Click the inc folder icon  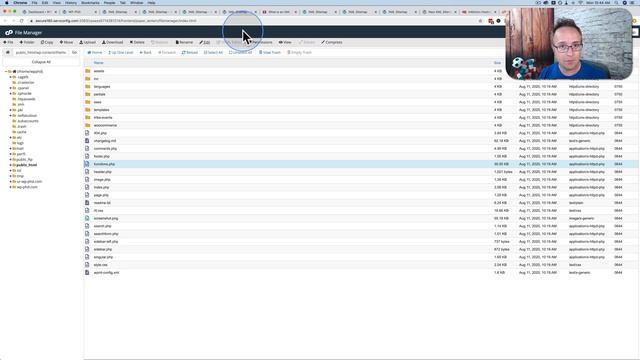coord(87,79)
